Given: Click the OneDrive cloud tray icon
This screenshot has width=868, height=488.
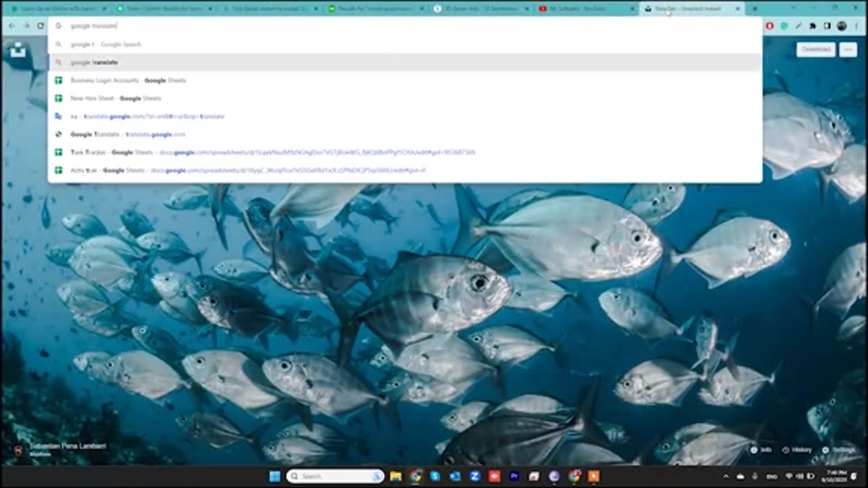Looking at the screenshot, I should [741, 476].
